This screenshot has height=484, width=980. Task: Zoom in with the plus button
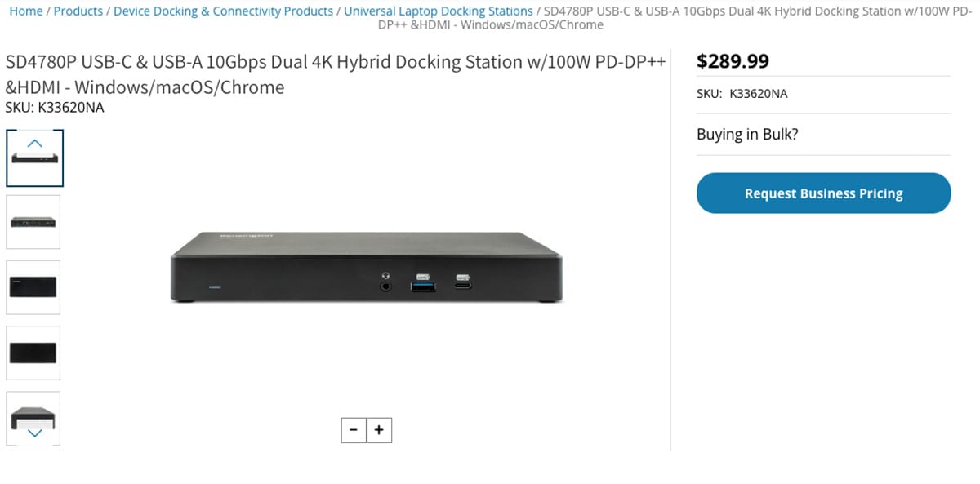point(379,430)
